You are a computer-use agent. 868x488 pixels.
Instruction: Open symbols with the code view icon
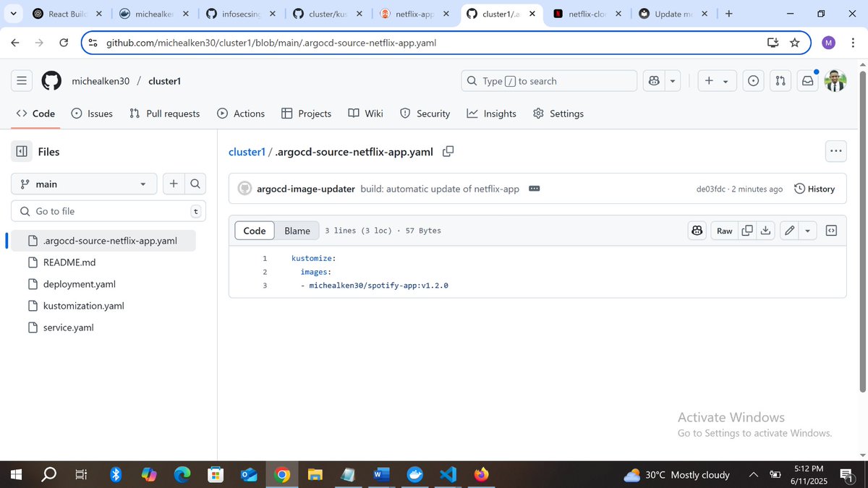coord(831,230)
